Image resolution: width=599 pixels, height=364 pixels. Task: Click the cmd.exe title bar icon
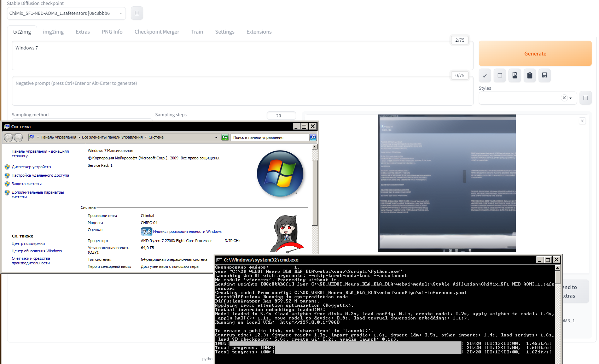pyautogui.click(x=219, y=260)
